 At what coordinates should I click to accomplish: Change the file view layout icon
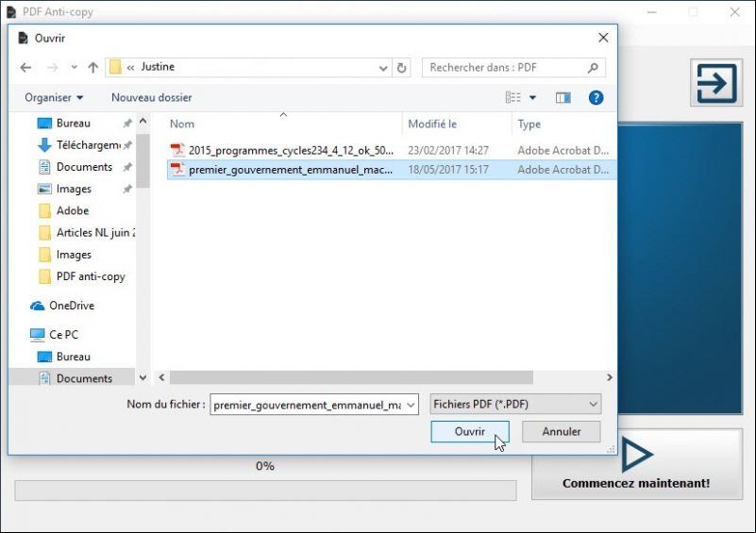click(x=513, y=98)
